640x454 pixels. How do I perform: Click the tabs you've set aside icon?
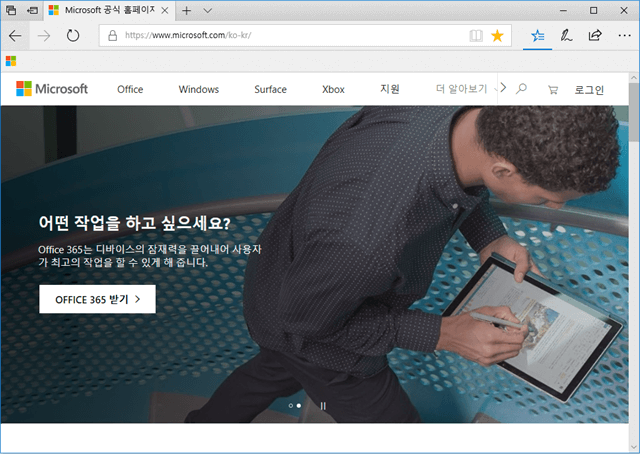pyautogui.click(x=11, y=10)
